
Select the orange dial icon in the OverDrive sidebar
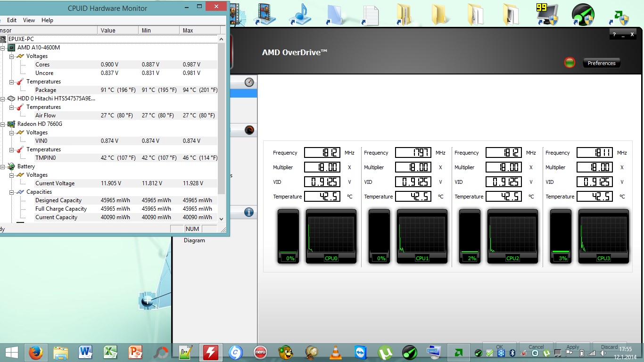click(249, 131)
